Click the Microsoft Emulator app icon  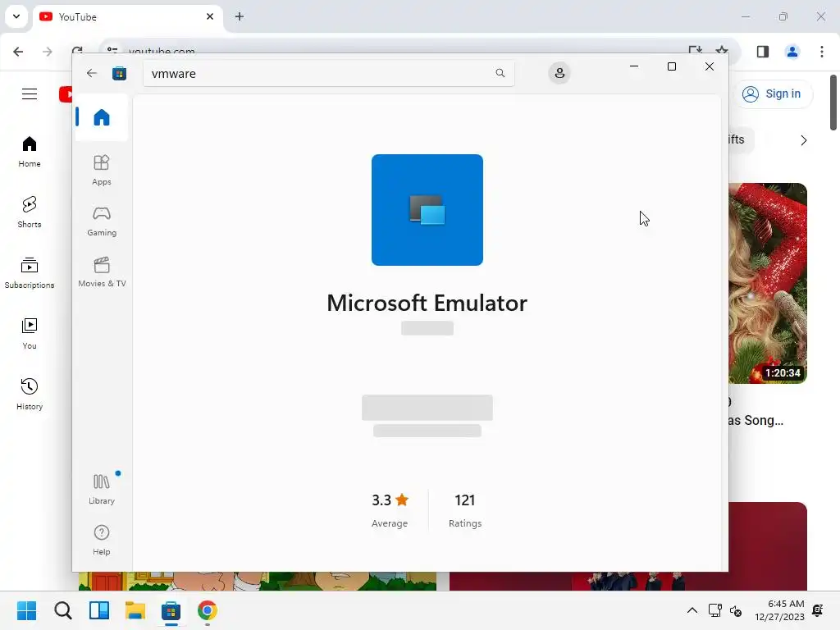(x=427, y=209)
